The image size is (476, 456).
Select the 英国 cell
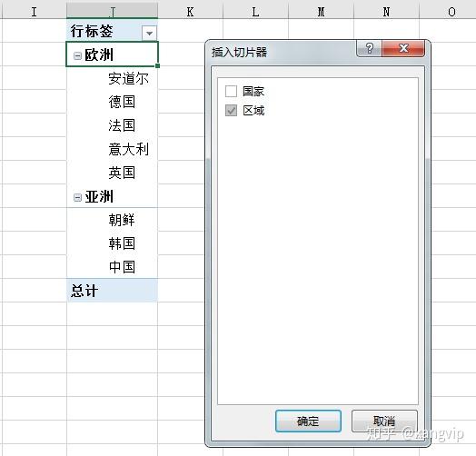(x=112, y=173)
